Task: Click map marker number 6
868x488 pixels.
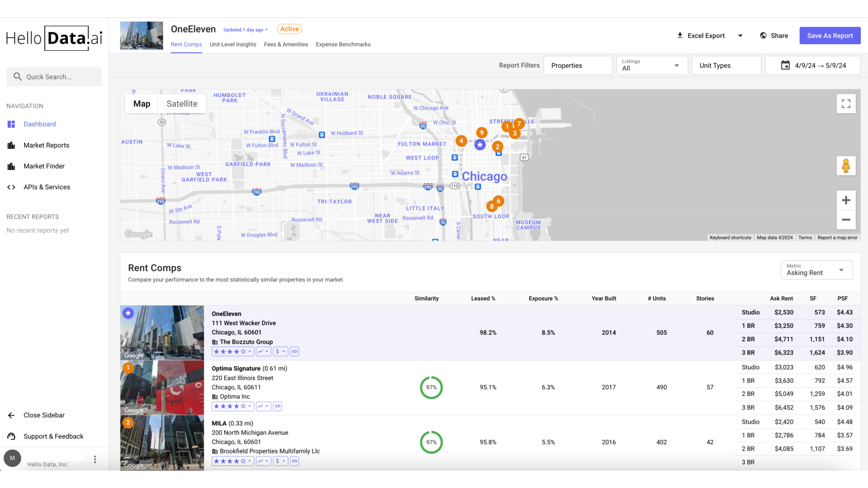Action: [499, 201]
